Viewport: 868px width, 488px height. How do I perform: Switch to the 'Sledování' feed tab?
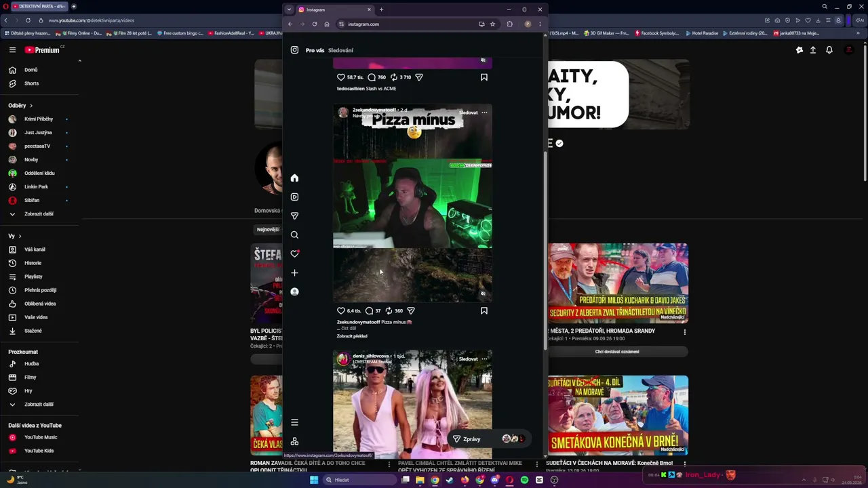coord(340,50)
